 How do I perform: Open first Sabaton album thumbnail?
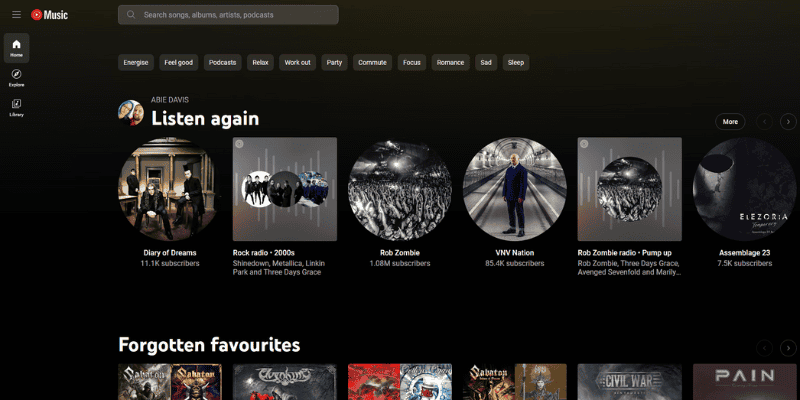pyautogui.click(x=170, y=382)
